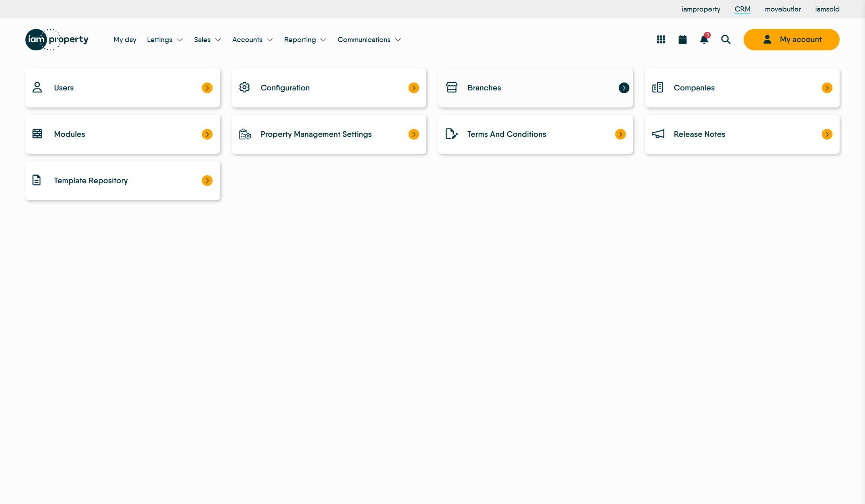Expand the Sales dropdown menu
Viewport: 865px width, 504px height.
[x=207, y=40]
